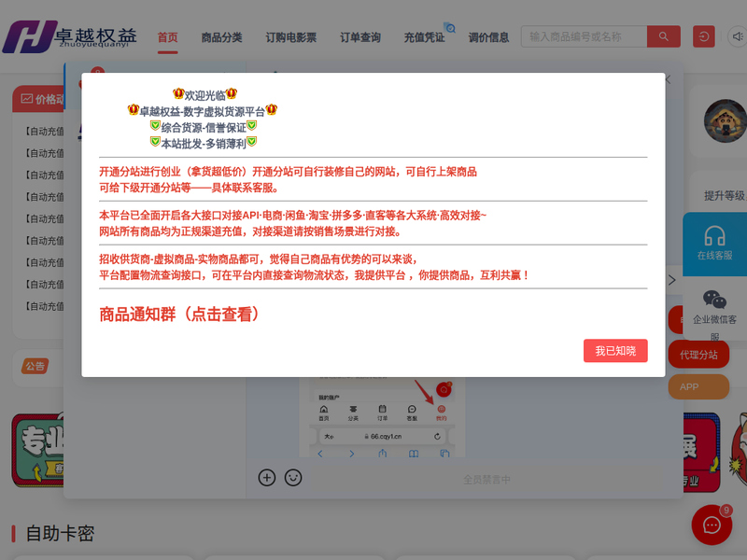Select the 首页 navigation tab
This screenshot has height=560, width=747.
[x=168, y=37]
